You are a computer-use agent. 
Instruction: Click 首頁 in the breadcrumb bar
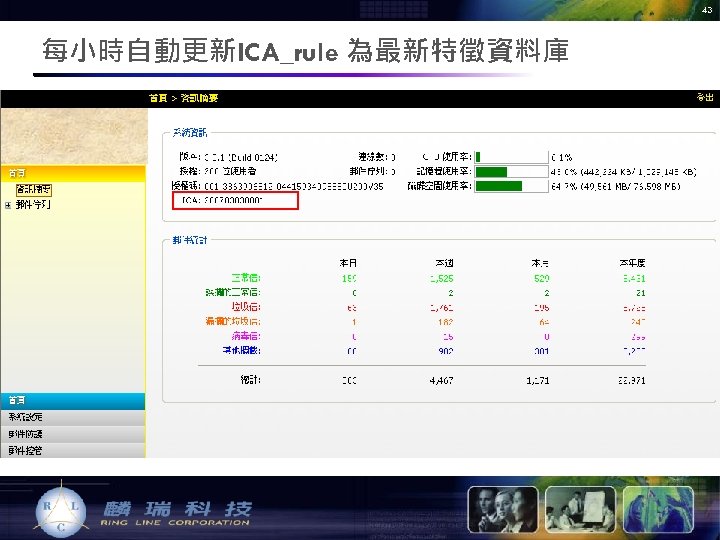click(x=158, y=98)
